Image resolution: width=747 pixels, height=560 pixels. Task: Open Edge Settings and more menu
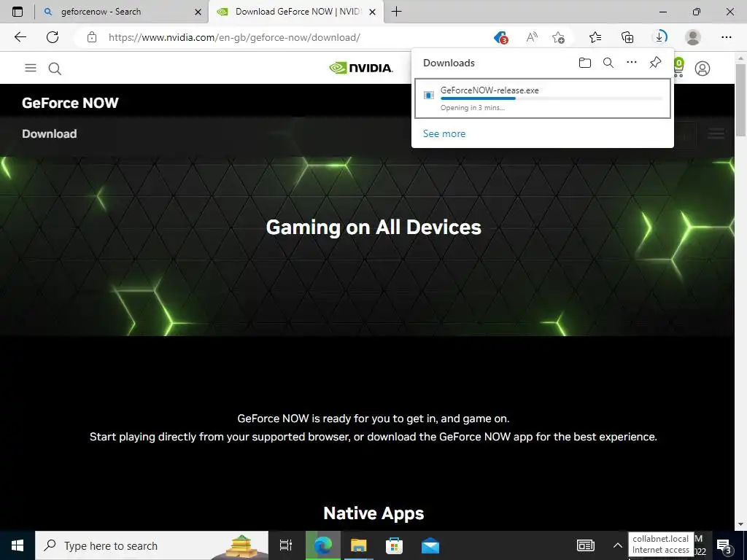tap(726, 37)
